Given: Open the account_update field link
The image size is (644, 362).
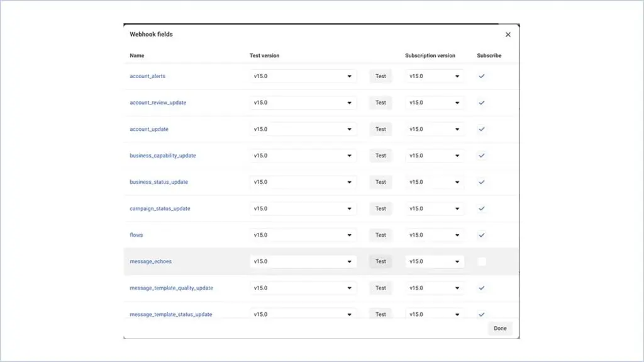Looking at the screenshot, I should click(149, 129).
